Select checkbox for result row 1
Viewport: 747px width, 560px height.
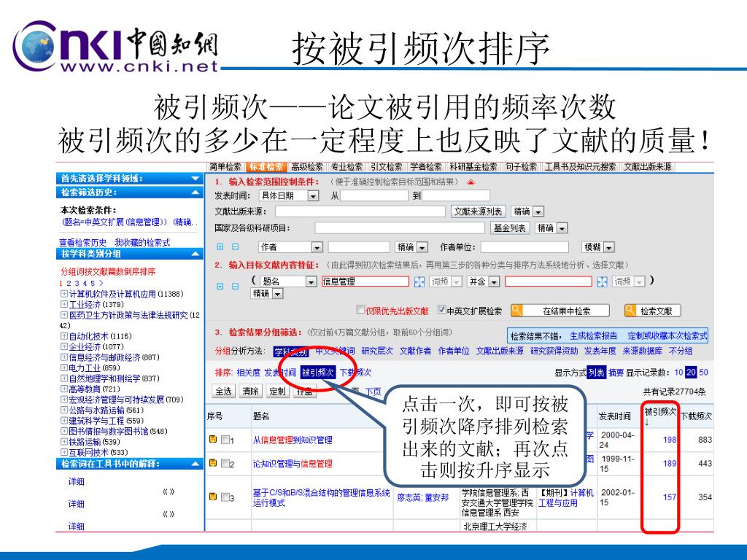[225, 440]
